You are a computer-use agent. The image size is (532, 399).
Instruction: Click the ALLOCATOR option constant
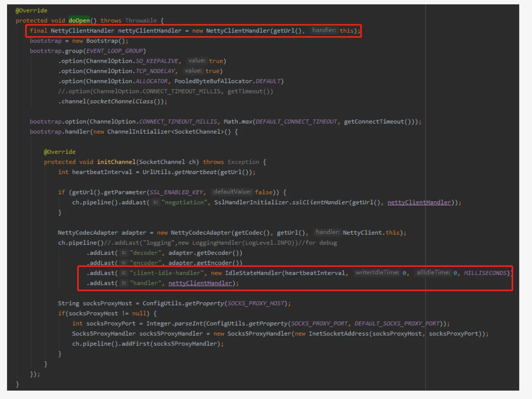pyautogui.click(x=152, y=81)
